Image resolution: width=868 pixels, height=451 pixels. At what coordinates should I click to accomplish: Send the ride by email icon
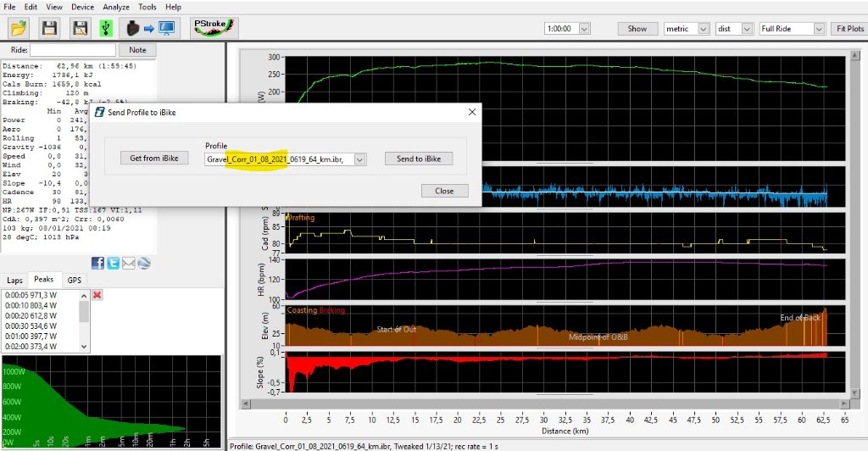[128, 263]
